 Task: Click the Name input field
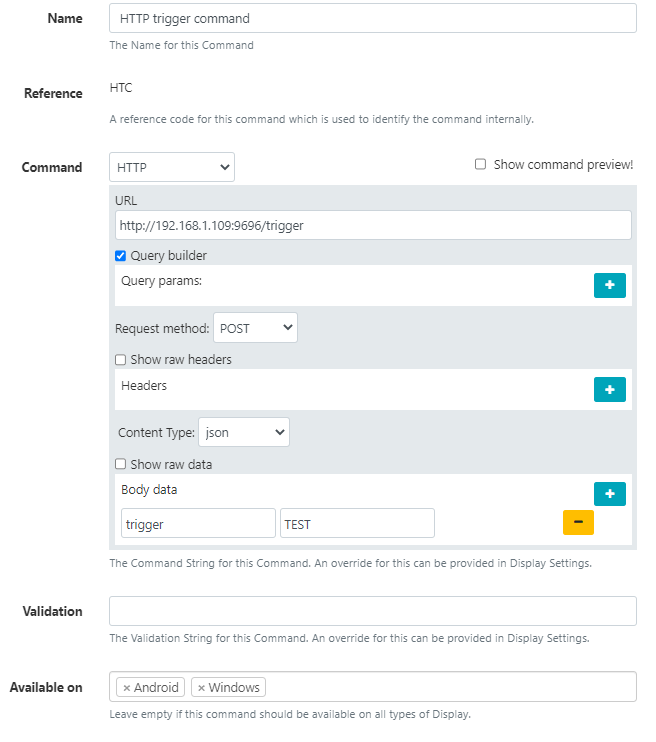pos(372,18)
